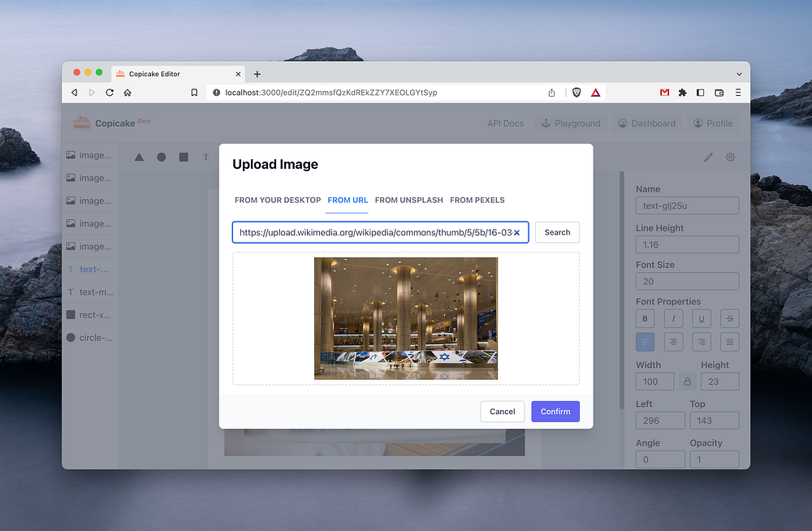Set text alignment to center
The height and width of the screenshot is (531, 812).
(673, 342)
